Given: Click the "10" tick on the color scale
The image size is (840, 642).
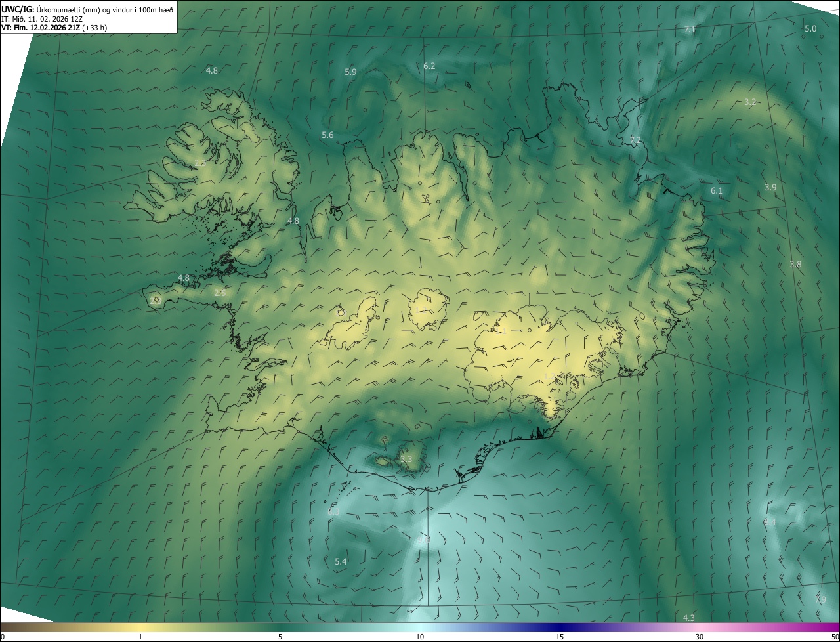Looking at the screenshot, I should click(420, 637).
